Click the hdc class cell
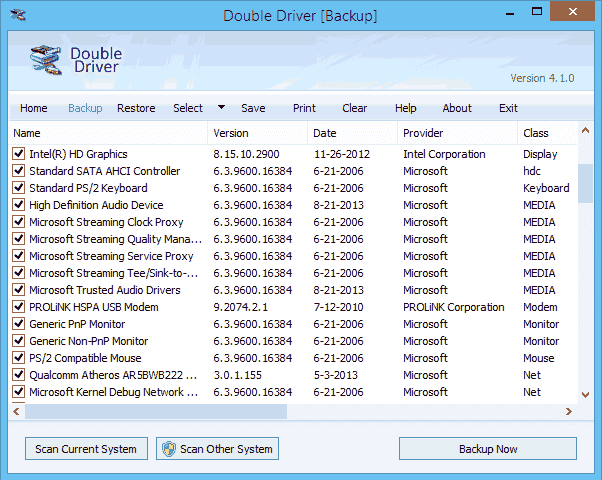The width and height of the screenshot is (602, 480). (532, 171)
